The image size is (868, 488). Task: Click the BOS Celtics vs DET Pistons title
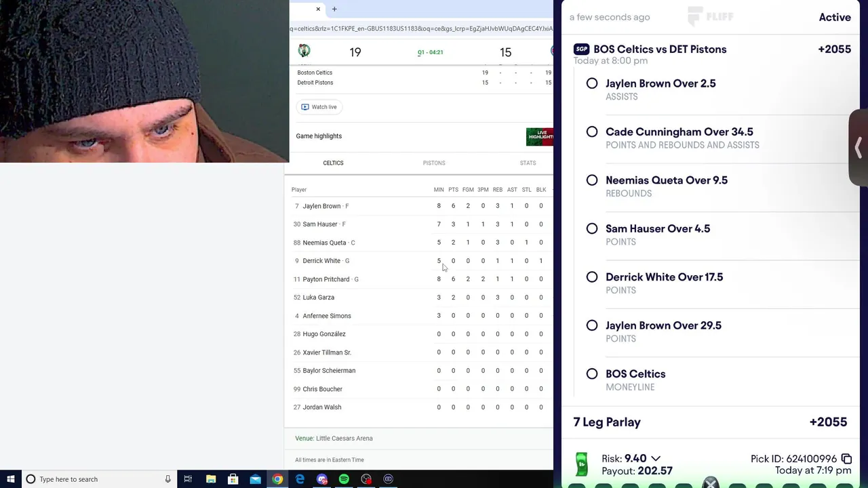pos(660,49)
